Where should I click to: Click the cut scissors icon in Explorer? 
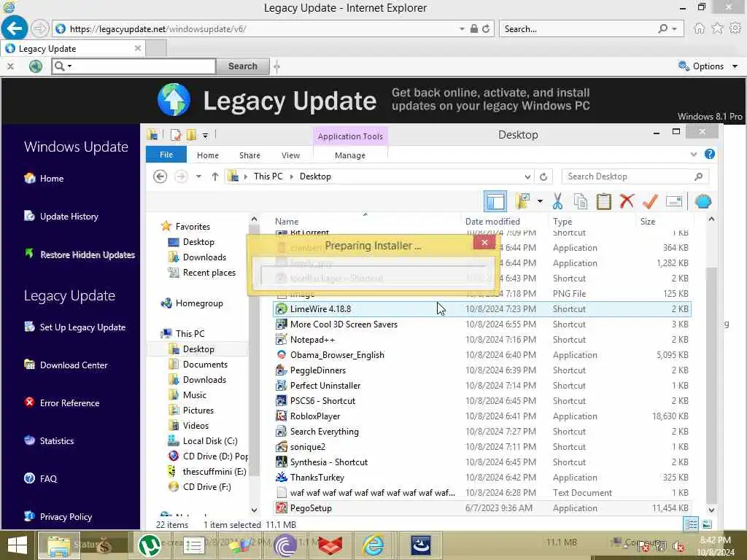[x=557, y=201]
